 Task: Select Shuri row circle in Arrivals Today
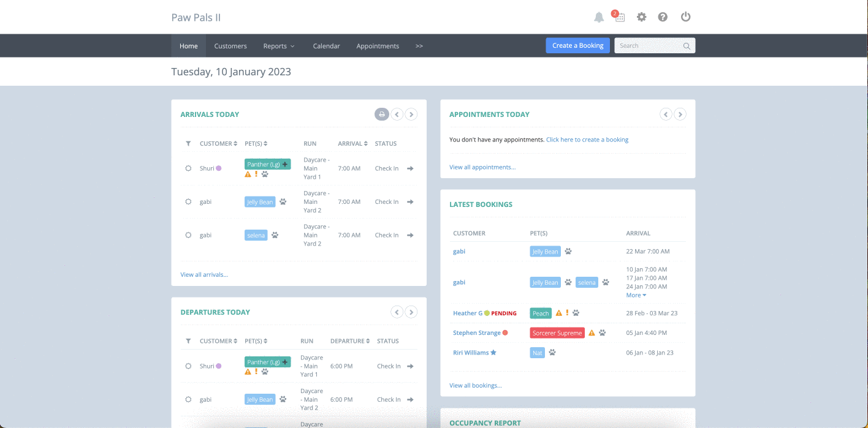[x=188, y=168]
